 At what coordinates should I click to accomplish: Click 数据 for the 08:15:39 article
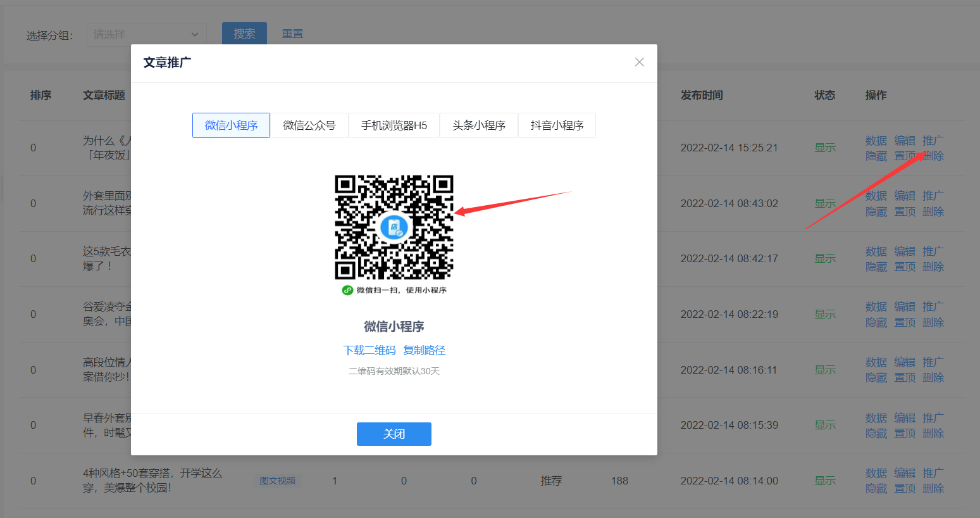point(876,418)
